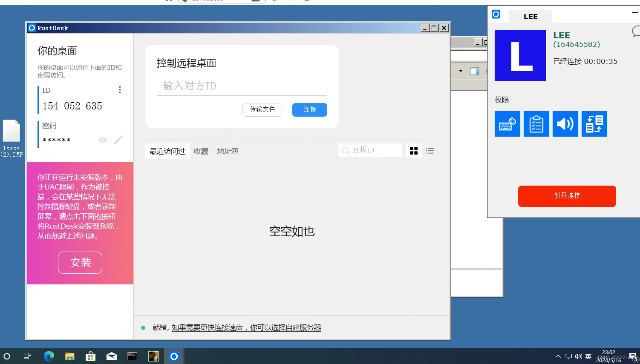Click the RustDesk title bar logo icon
Viewport: 640px width, 364px height.
pos(32,28)
